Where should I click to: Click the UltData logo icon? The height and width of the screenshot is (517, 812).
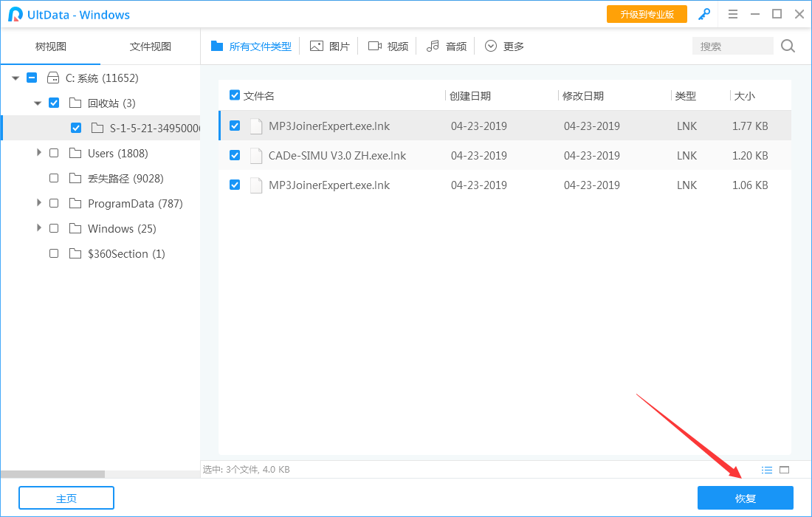coord(16,15)
